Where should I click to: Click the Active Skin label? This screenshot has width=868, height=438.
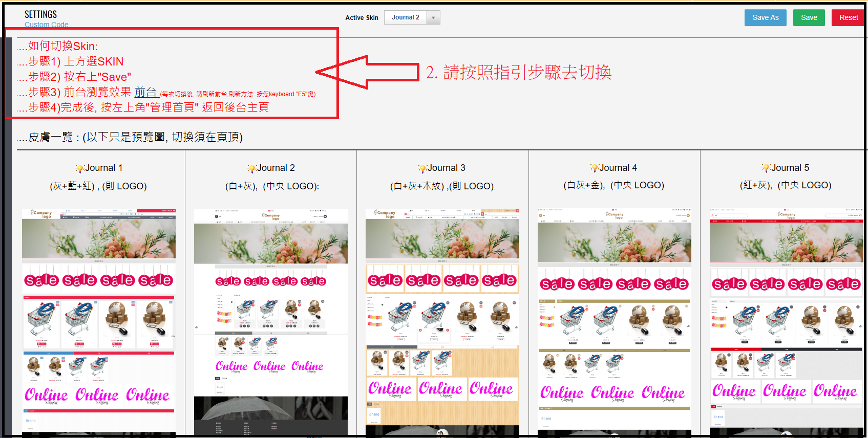click(362, 18)
